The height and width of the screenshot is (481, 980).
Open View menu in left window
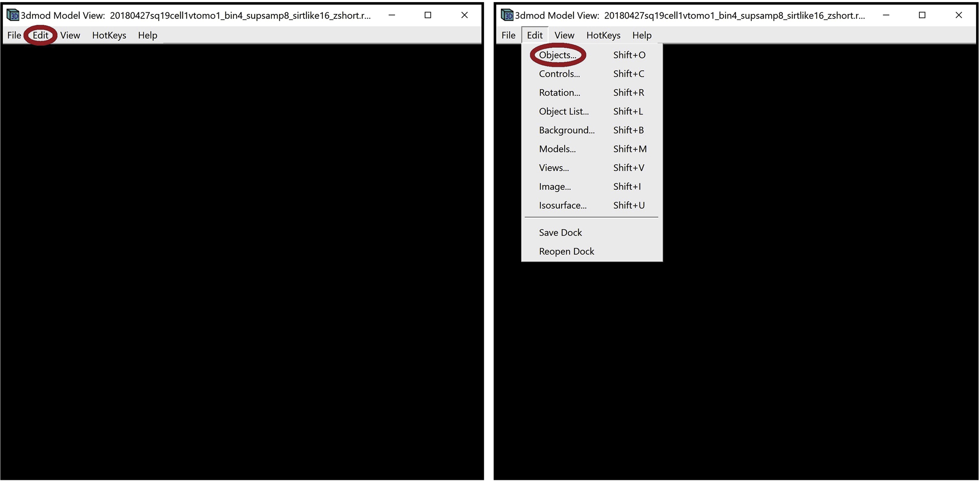click(x=70, y=35)
